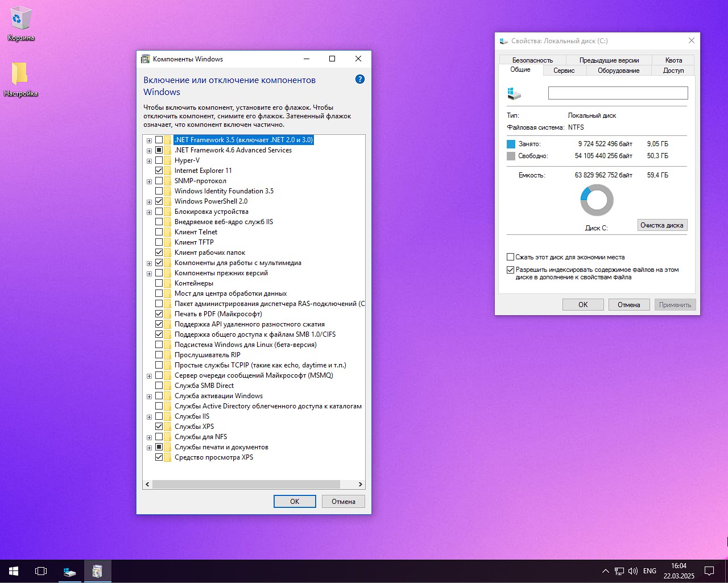This screenshot has width=728, height=583.
Task: Expand the Windows PowerShell 2.0 node
Action: [149, 202]
